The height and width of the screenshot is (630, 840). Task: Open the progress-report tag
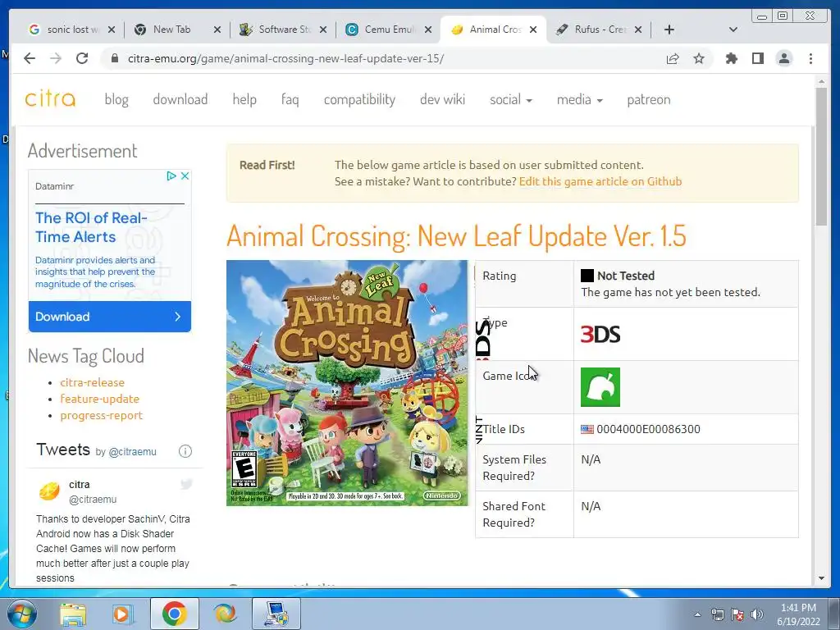(x=101, y=416)
